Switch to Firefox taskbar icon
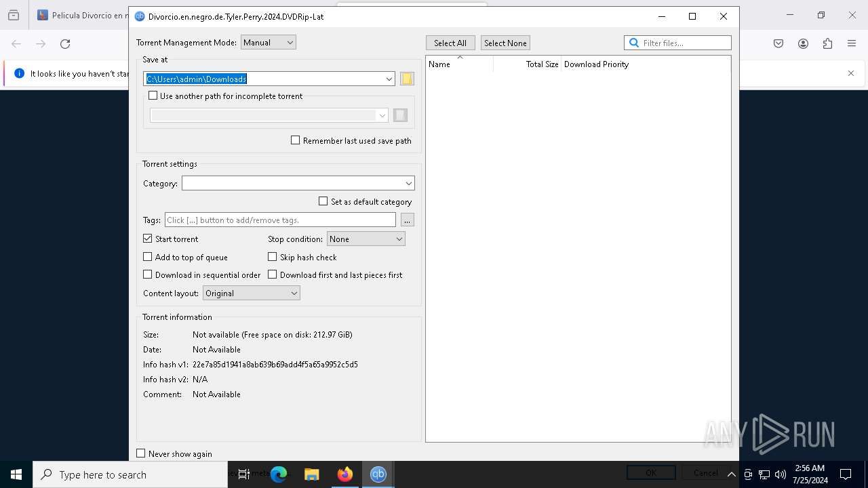868x488 pixels. pos(345,474)
